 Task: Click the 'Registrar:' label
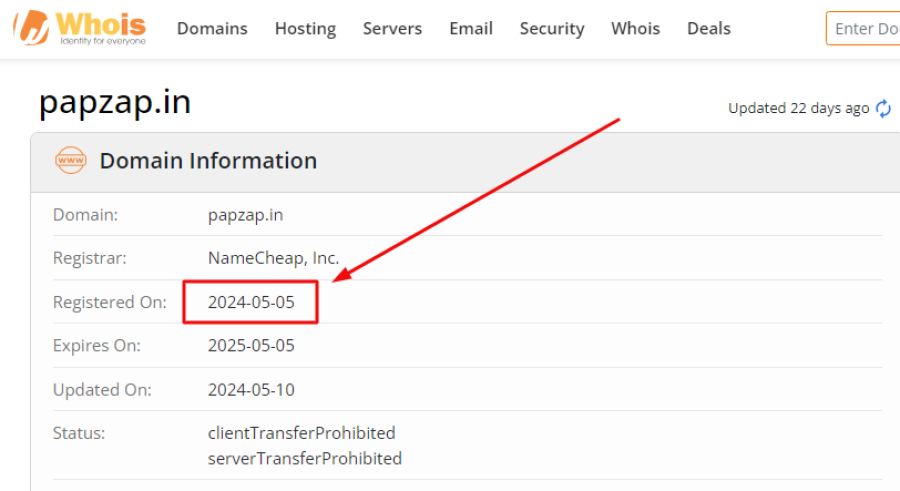(x=90, y=258)
